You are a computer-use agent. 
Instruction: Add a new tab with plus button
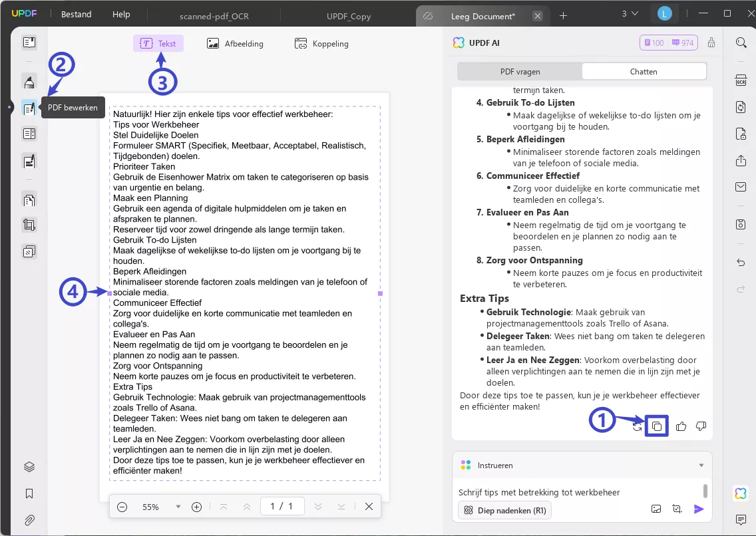pos(563,16)
